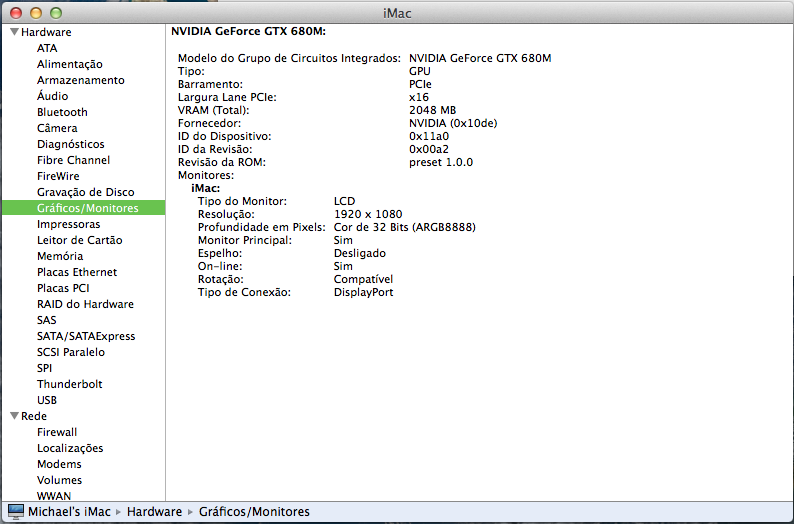Click the Hardware category label in sidebar
Screen dimensions: 794x524
pyautogui.click(x=46, y=32)
